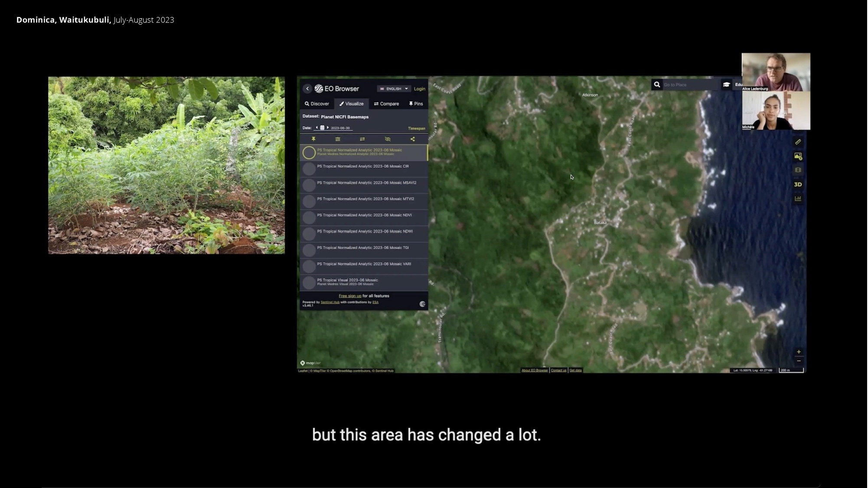
Task: Open the date calendar picker
Action: pyautogui.click(x=322, y=128)
